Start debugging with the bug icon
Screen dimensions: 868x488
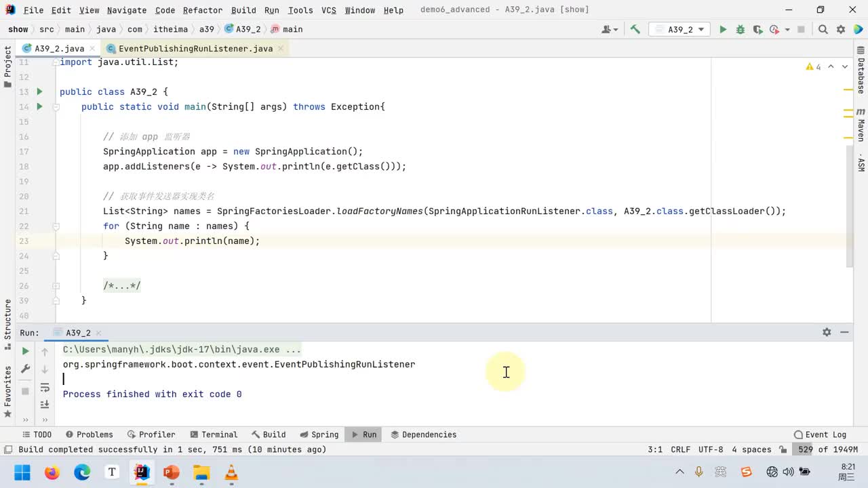tap(741, 29)
